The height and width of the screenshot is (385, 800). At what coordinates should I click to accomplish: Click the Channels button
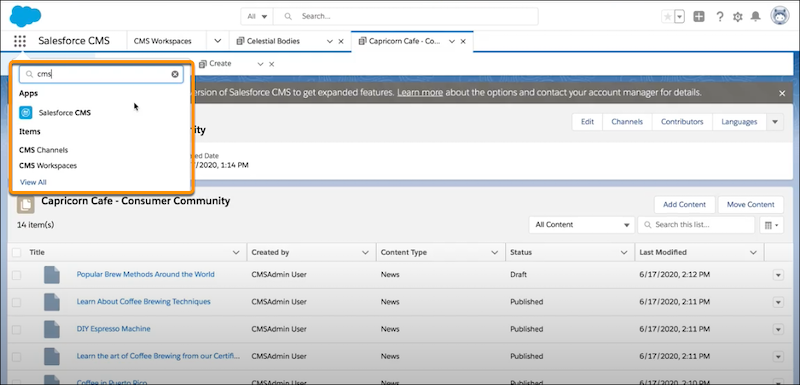627,122
